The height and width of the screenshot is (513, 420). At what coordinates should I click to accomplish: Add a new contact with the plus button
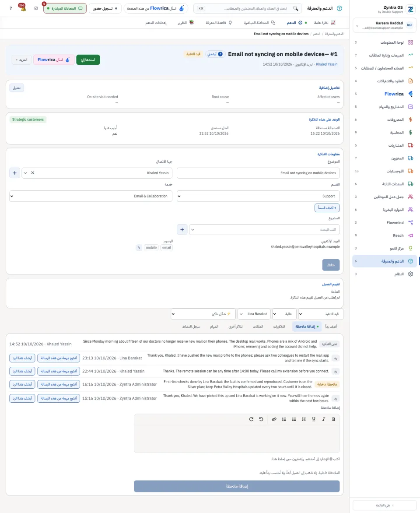pyautogui.click(x=15, y=173)
